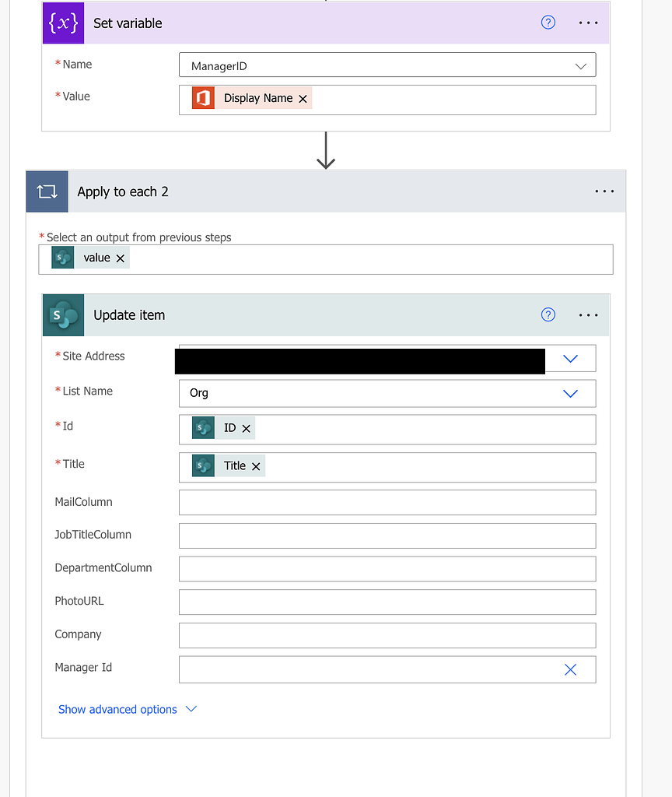Image resolution: width=672 pixels, height=797 pixels.
Task: Remove the ID dynamic content token
Action: 247,429
